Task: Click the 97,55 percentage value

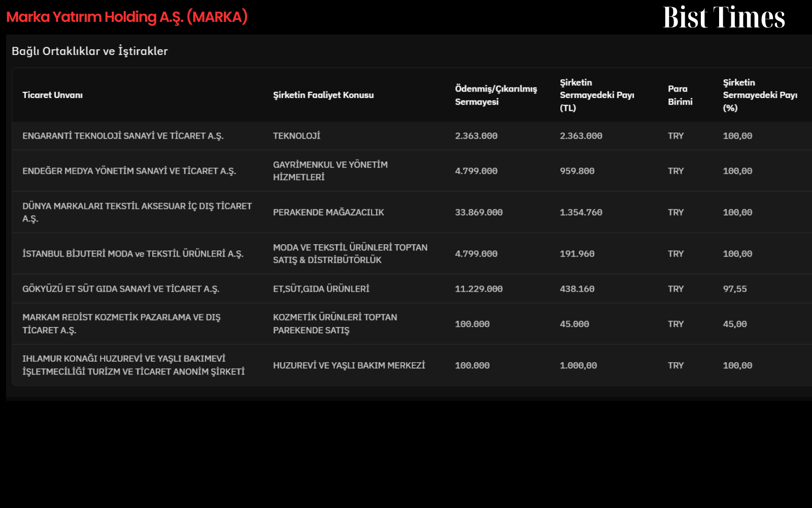Action: pos(735,289)
